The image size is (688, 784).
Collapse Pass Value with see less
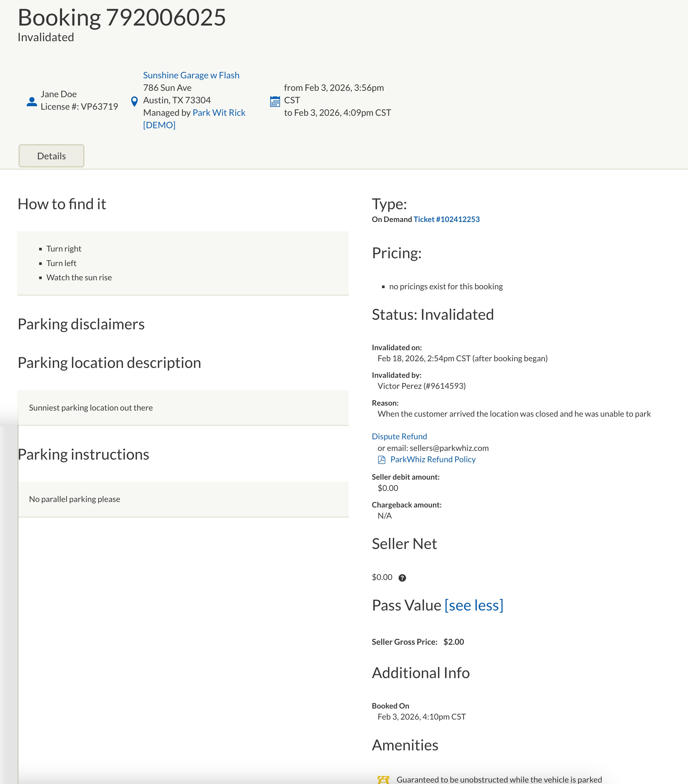tap(474, 606)
